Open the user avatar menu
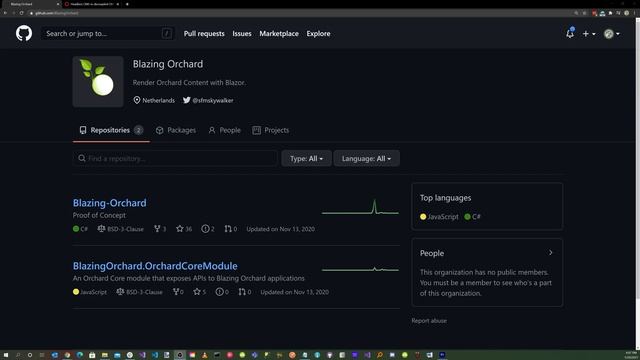The image size is (640, 360). tap(612, 34)
